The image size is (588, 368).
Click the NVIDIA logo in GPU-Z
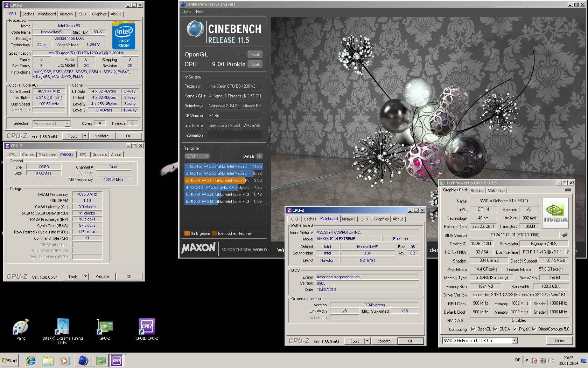click(x=555, y=213)
